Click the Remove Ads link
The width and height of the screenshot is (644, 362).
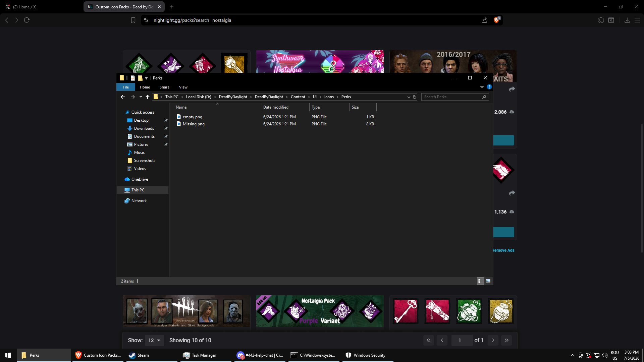click(503, 250)
